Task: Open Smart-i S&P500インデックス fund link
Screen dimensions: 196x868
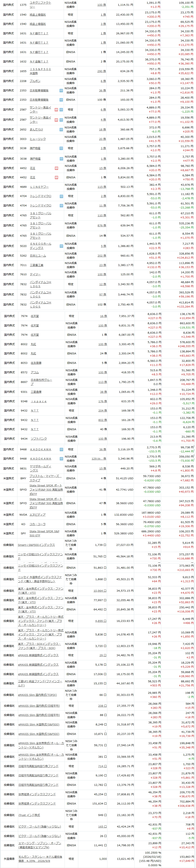Action: click(36, 545)
